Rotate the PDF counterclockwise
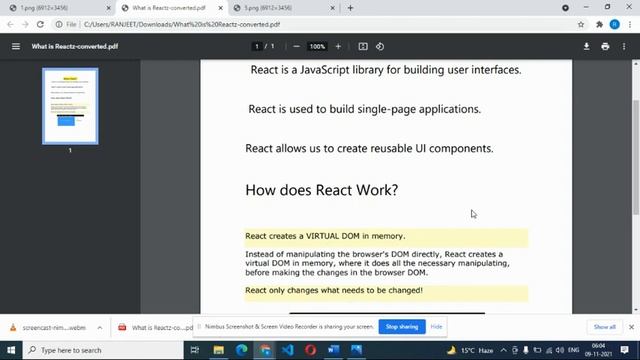 coord(380,47)
